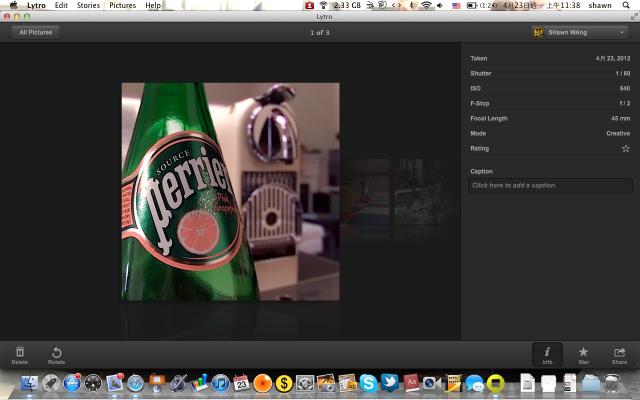Toggle the Info panel button
The width and height of the screenshot is (640, 400).
547,354
